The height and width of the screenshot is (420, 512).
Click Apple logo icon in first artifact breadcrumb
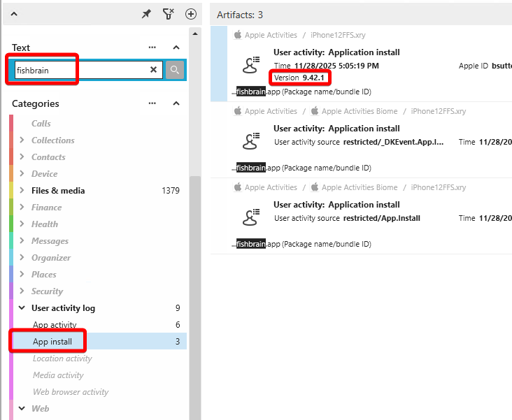tap(238, 34)
